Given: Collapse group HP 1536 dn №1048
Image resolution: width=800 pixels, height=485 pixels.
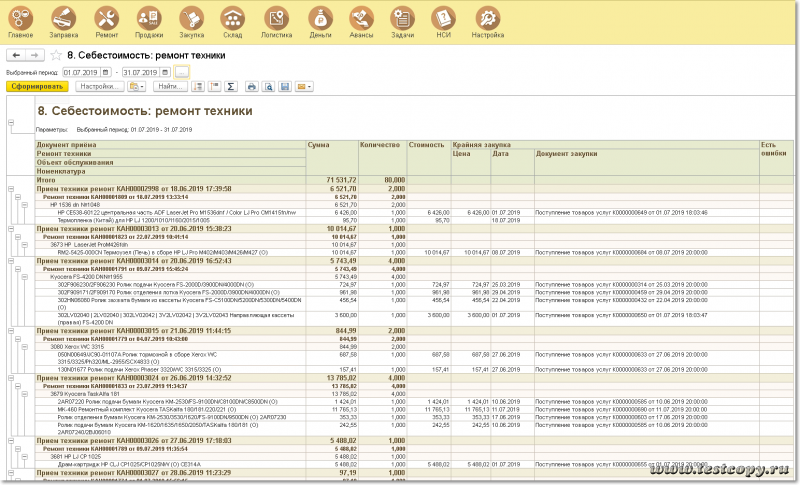Looking at the screenshot, I should tap(24, 205).
